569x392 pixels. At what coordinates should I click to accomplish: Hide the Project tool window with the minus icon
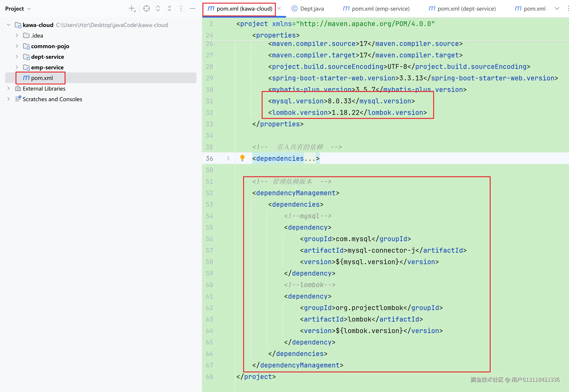[x=193, y=9]
